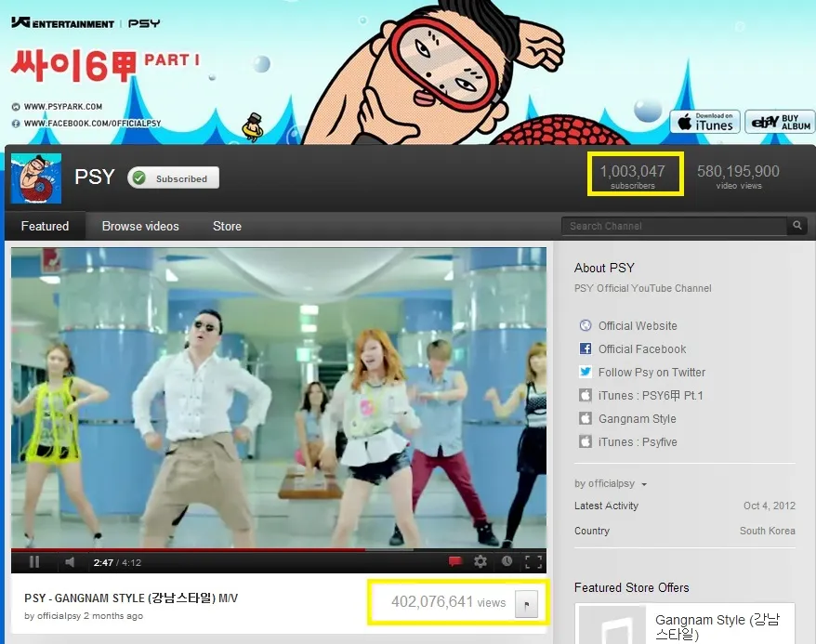The width and height of the screenshot is (816, 644).
Task: Switch to the Browse videos tab
Action: pyautogui.click(x=140, y=226)
